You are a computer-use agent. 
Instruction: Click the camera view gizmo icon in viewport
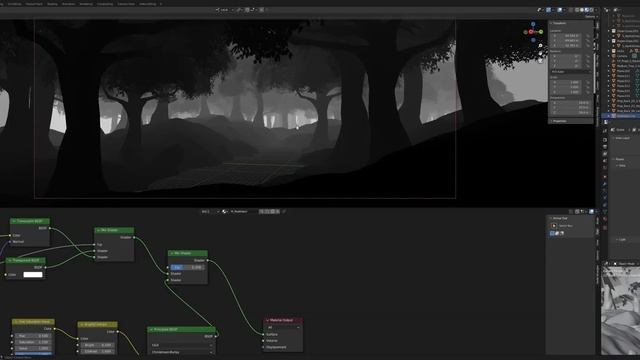point(540,60)
